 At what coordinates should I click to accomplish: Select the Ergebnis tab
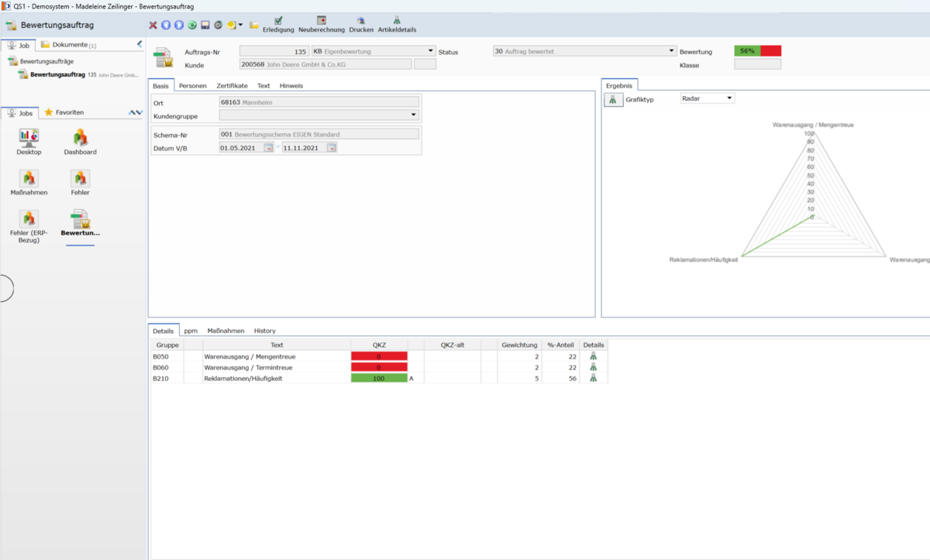click(619, 85)
